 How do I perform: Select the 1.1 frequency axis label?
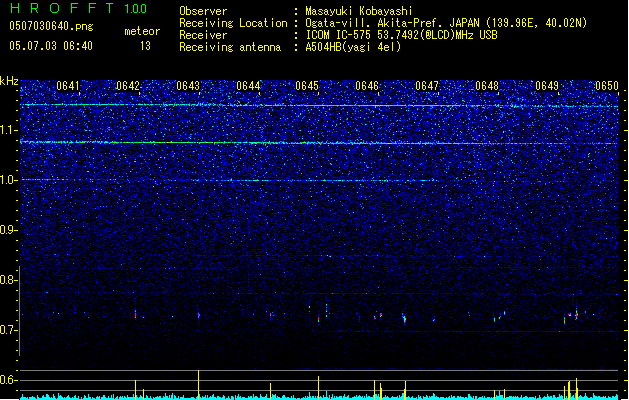[x=9, y=130]
